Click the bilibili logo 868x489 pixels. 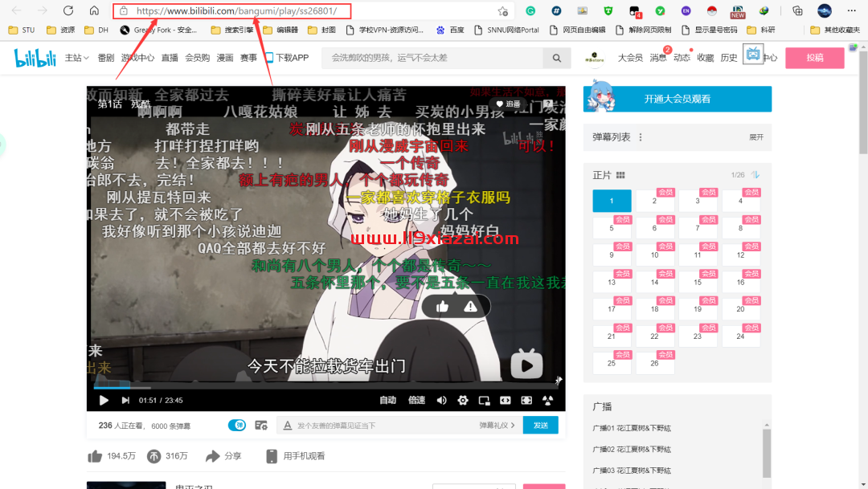pos(35,58)
